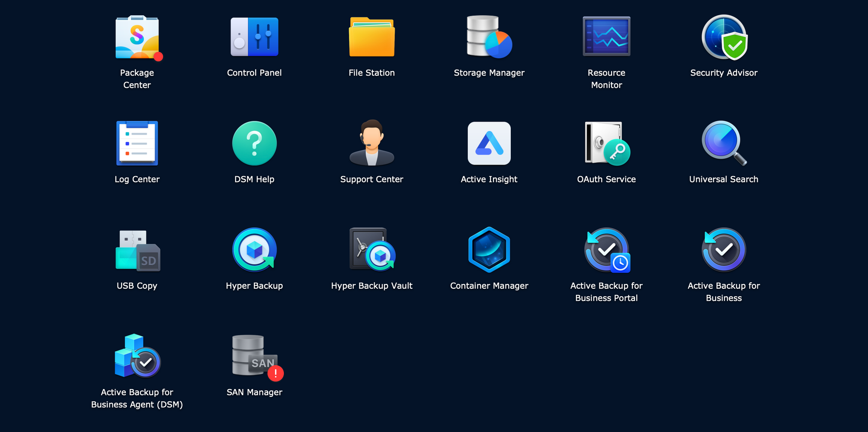Launch Control Panel
This screenshot has width=868, height=432.
(254, 37)
